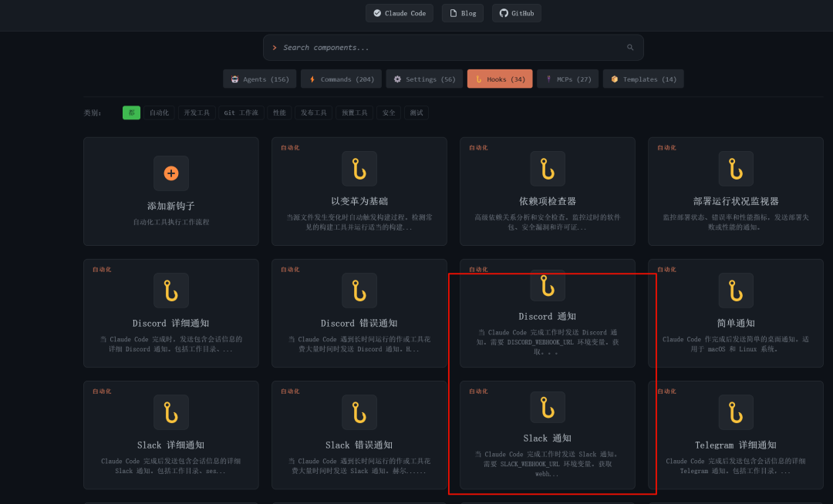The image size is (833, 504).
Task: Open the GitHub link
Action: click(517, 13)
